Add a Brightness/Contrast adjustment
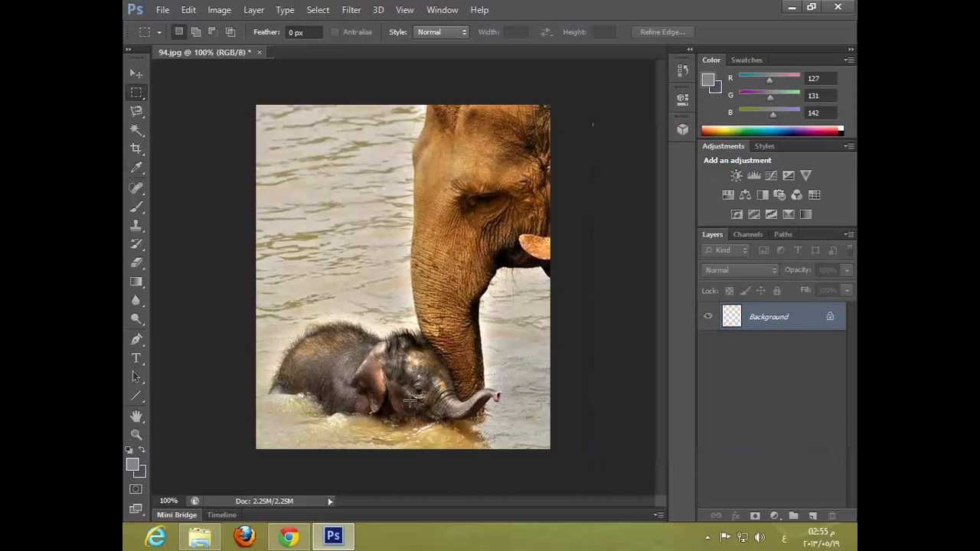Image resolution: width=980 pixels, height=551 pixels. click(737, 175)
